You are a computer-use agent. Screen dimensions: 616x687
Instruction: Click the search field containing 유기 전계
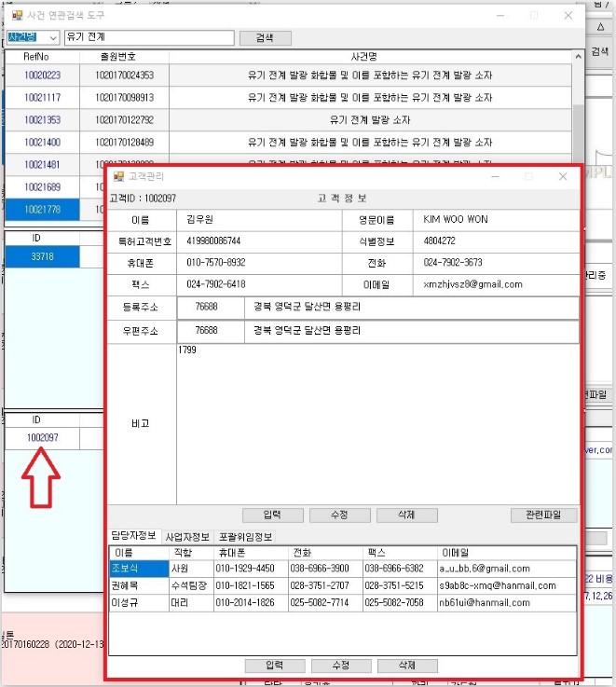click(x=149, y=37)
